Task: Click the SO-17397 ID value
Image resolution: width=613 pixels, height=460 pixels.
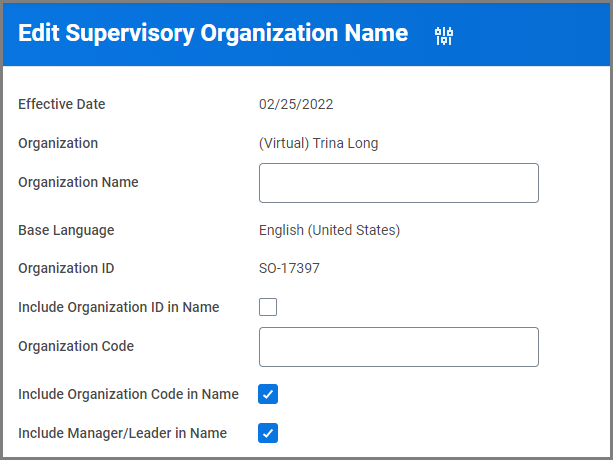Action: click(289, 268)
